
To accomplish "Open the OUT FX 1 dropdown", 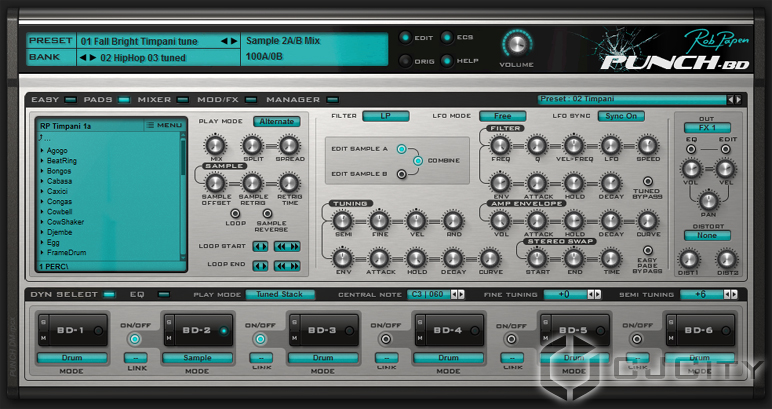I will pyautogui.click(x=708, y=128).
